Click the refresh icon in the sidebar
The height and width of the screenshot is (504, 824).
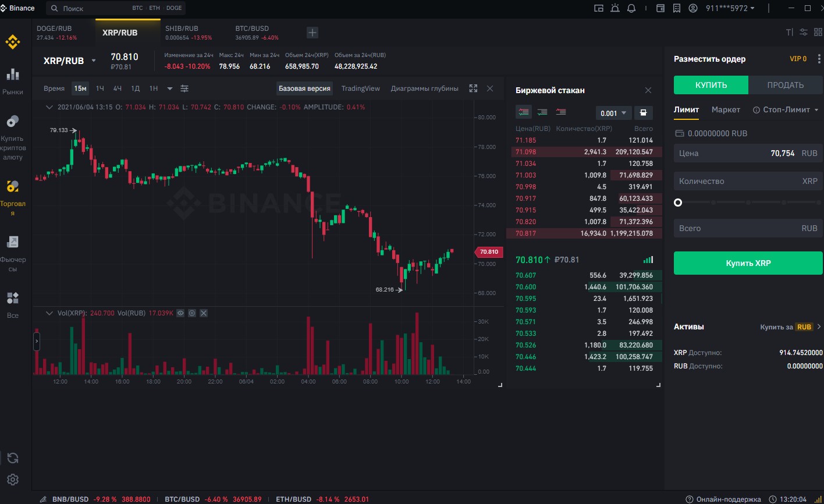tap(13, 458)
